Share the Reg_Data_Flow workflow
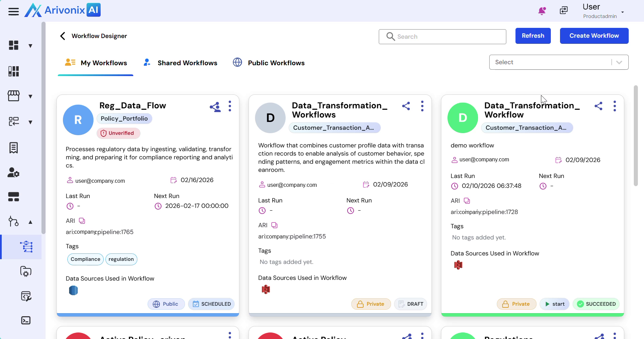 pyautogui.click(x=215, y=107)
